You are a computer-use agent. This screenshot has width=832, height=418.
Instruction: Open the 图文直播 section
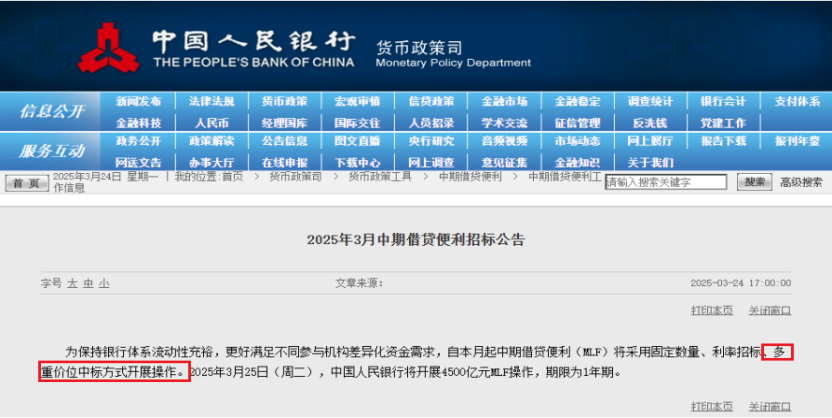(357, 141)
